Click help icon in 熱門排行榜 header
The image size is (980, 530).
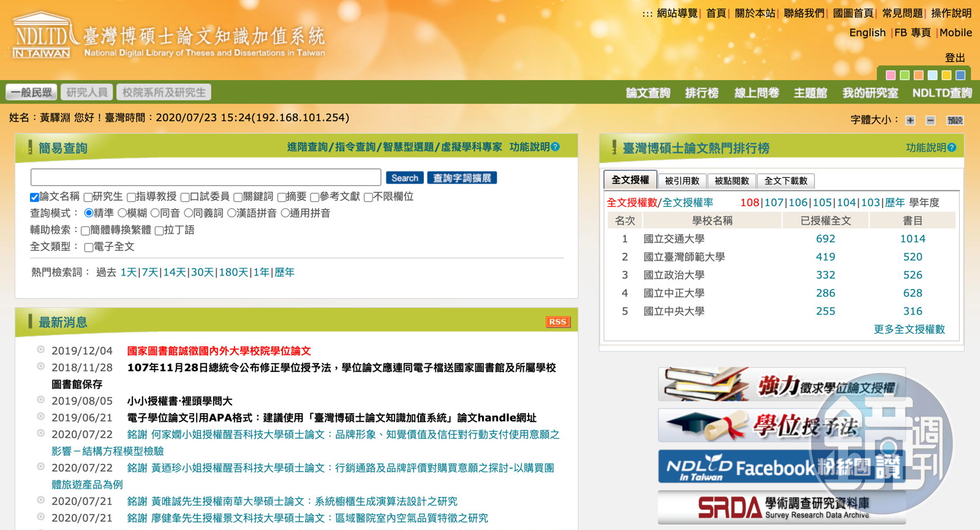(x=952, y=147)
